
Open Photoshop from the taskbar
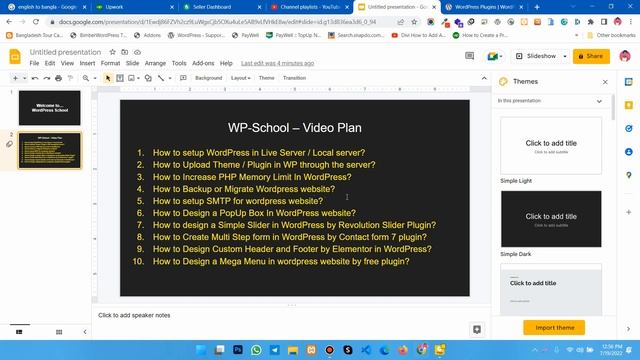pos(238,350)
